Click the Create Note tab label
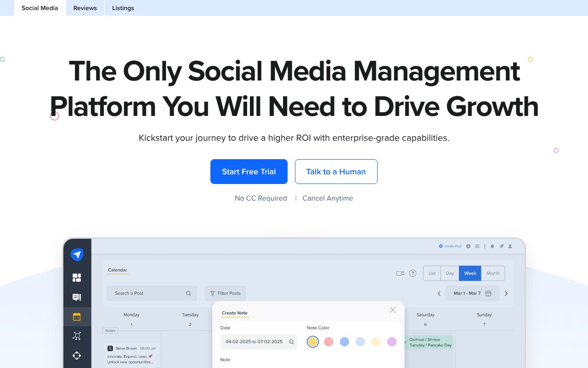588x368 pixels. point(235,313)
